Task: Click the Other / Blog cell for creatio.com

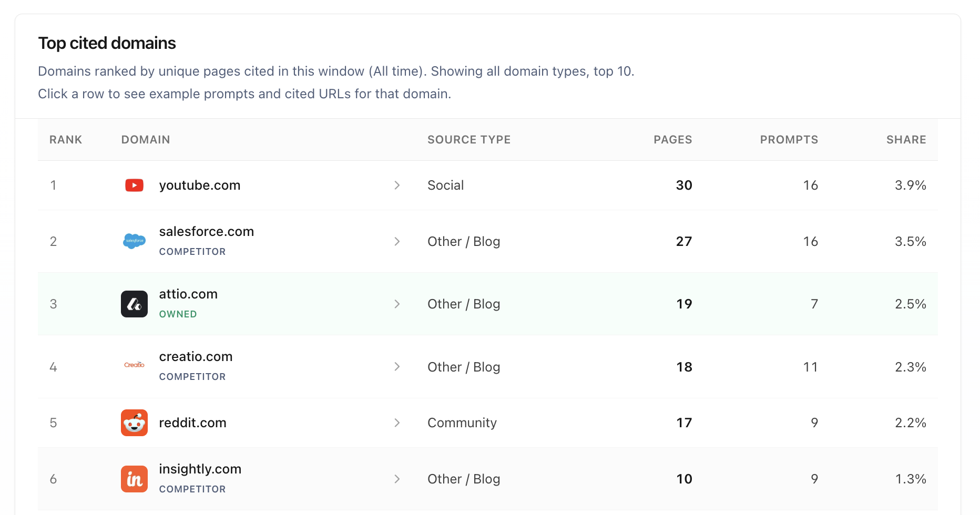Action: 464,367
